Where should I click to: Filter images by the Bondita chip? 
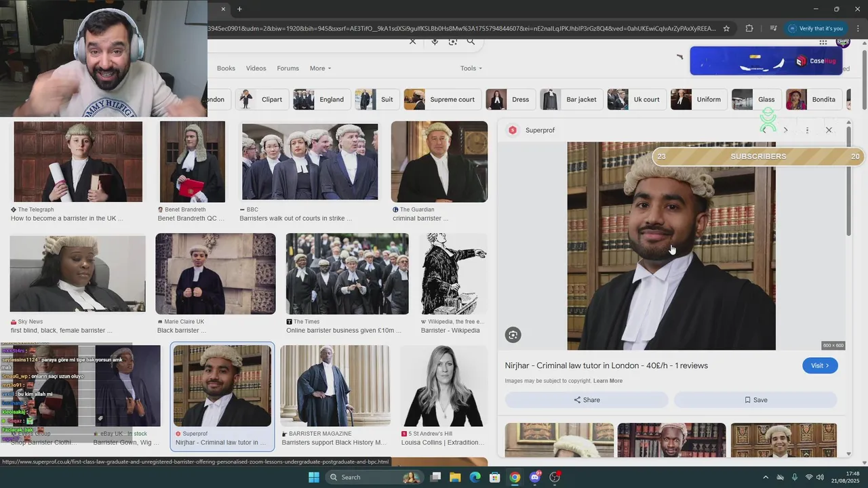813,100
